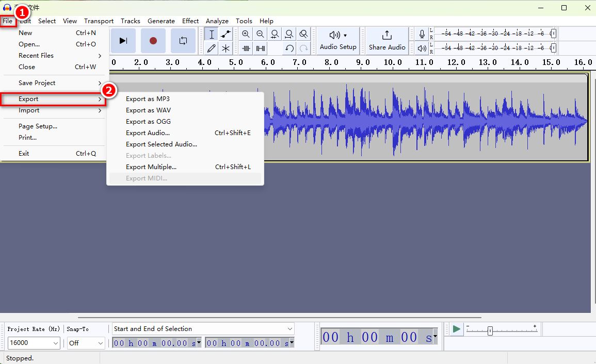Viewport: 596px width, 364px height.
Task: Open the Snap-To Off dropdown
Action: pos(86,343)
